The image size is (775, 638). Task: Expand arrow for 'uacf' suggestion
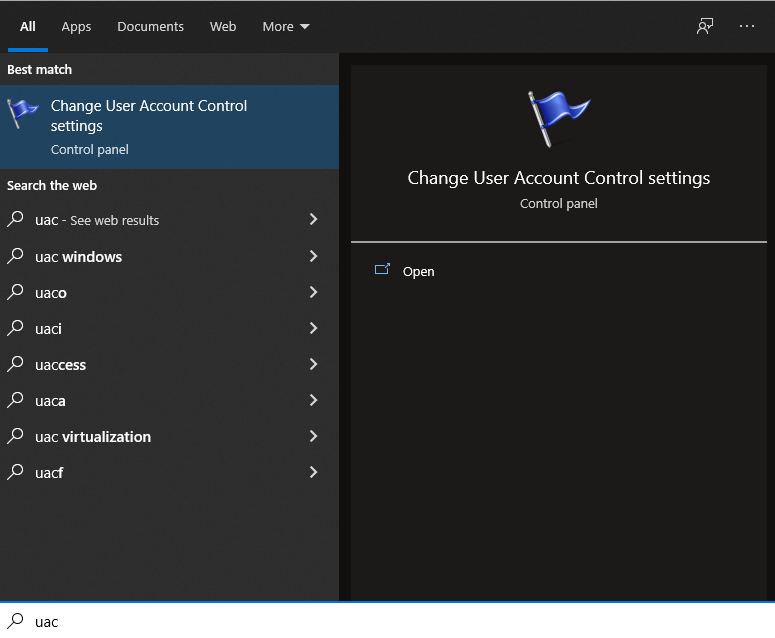tap(313, 472)
